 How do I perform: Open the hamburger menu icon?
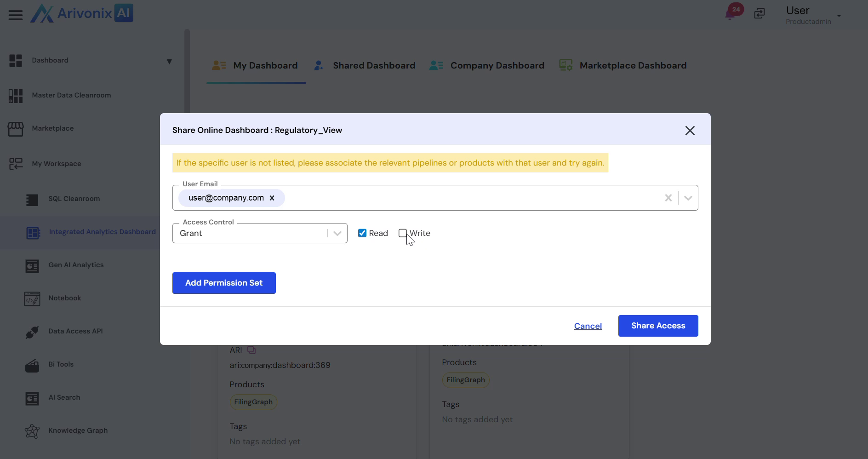tap(16, 15)
